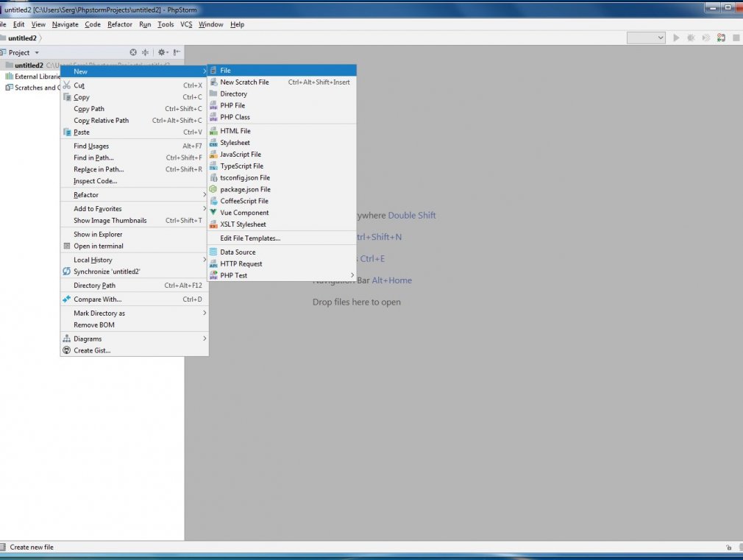This screenshot has width=743, height=560.
Task: Click the JavaScript File icon
Action: point(213,154)
